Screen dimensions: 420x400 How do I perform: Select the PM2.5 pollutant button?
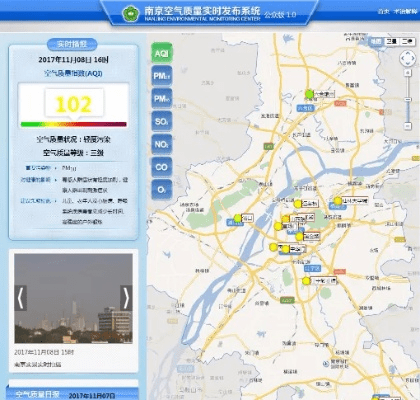point(162,76)
